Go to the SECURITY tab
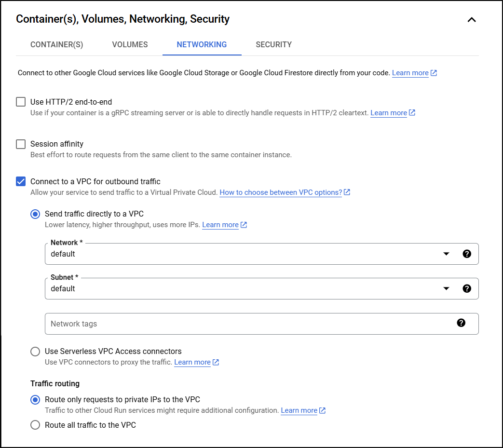503x448 pixels. 273,44
